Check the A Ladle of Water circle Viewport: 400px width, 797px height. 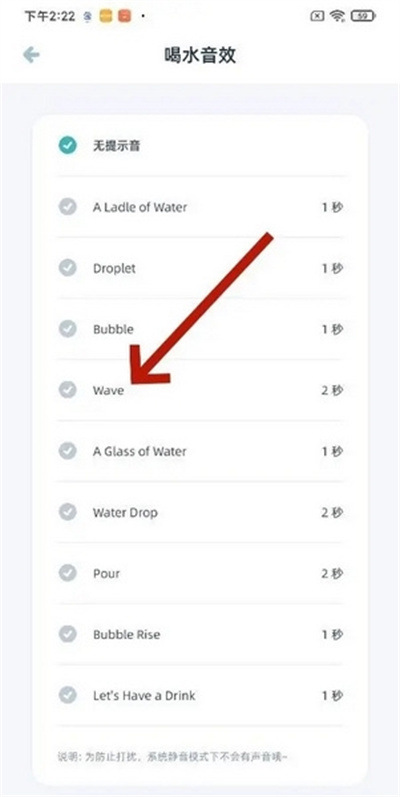tap(67, 207)
